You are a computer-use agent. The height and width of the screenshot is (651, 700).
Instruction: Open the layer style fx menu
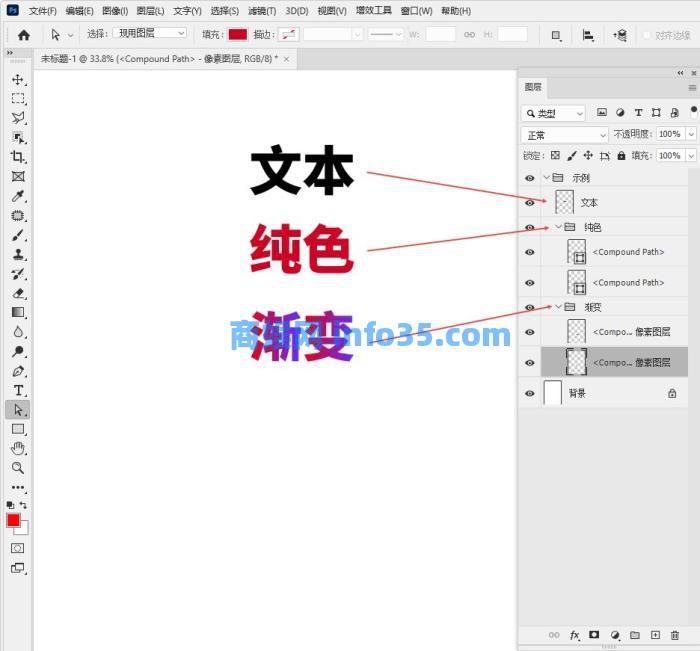575,635
